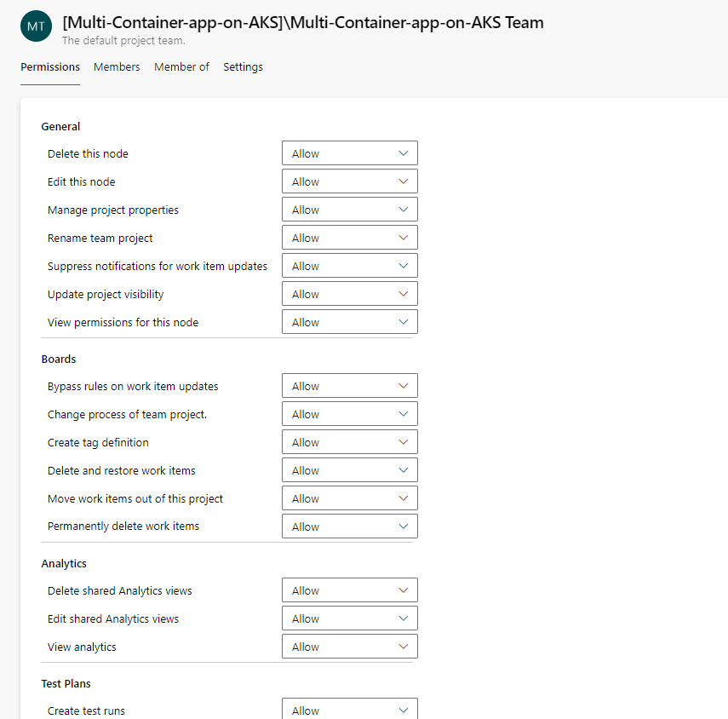728x719 pixels.
Task: Click the 'Create test runs' label
Action: pyautogui.click(x=86, y=710)
